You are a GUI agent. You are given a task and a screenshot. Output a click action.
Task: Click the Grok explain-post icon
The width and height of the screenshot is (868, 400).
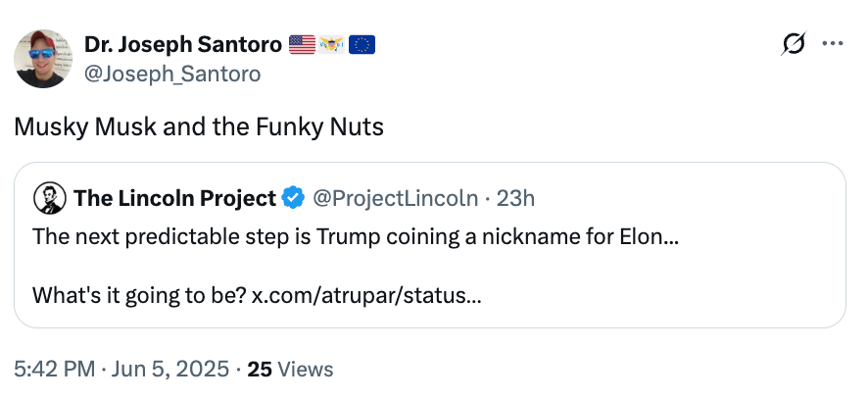(793, 44)
